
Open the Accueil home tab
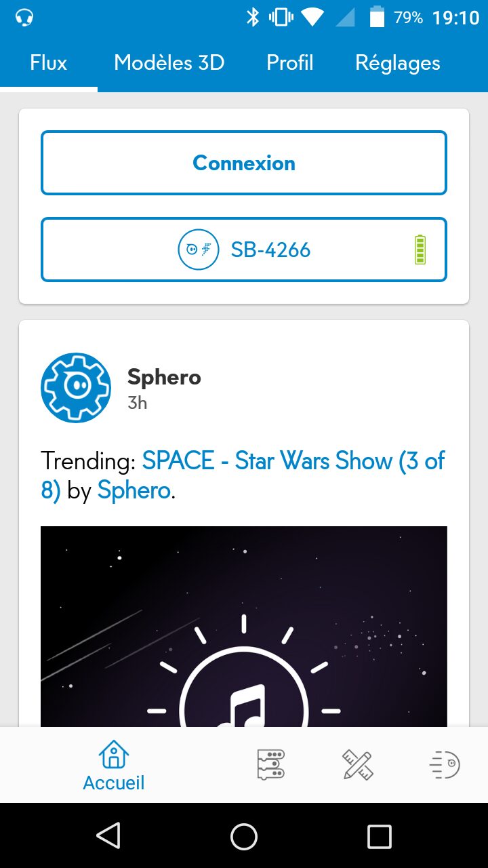pyautogui.click(x=114, y=765)
